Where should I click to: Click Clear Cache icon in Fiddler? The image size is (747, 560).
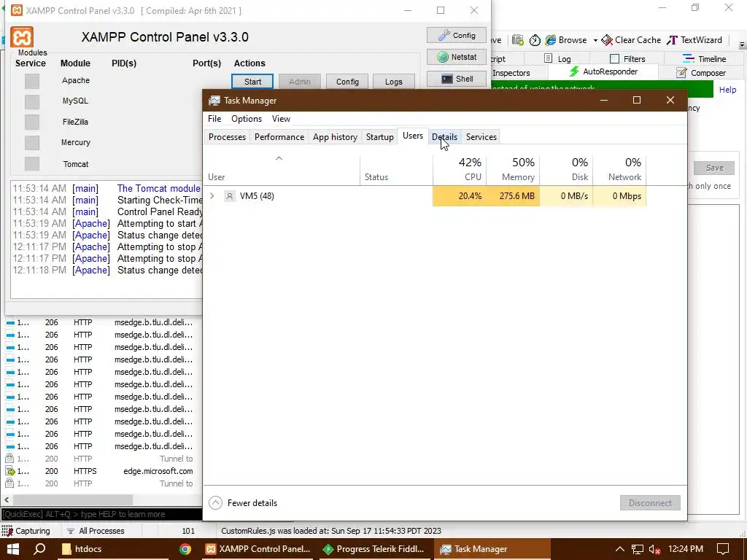point(607,40)
